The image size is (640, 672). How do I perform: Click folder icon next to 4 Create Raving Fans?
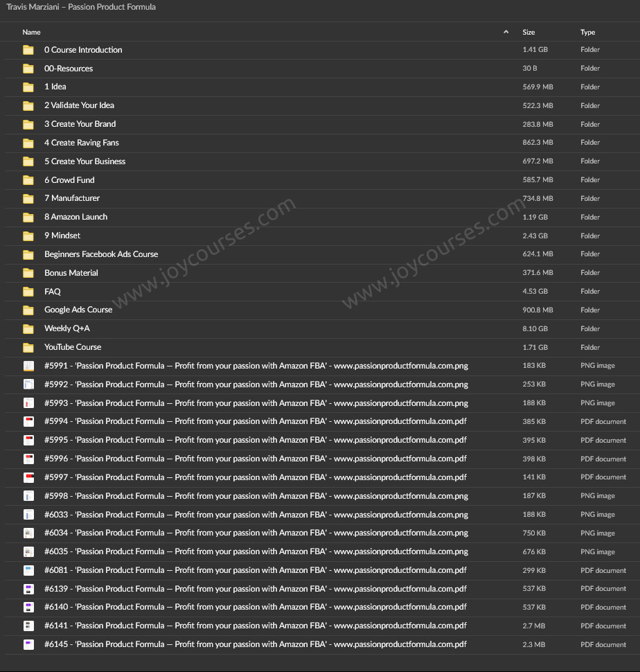click(x=28, y=143)
